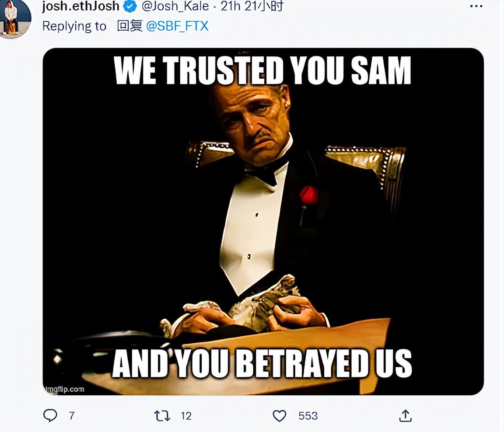This screenshot has width=504, height=432.
Task: Click the imgflip.com watermark on the meme
Action: pyautogui.click(x=65, y=389)
